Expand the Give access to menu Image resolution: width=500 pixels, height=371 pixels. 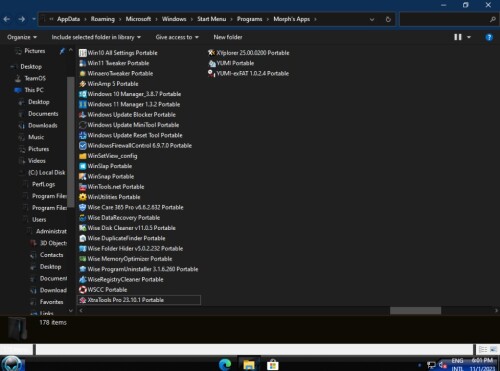177,37
